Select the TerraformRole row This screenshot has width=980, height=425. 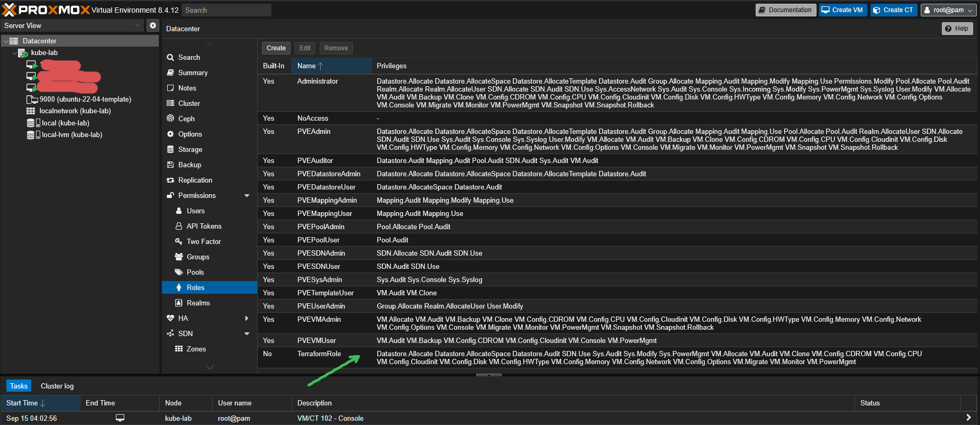click(x=319, y=354)
